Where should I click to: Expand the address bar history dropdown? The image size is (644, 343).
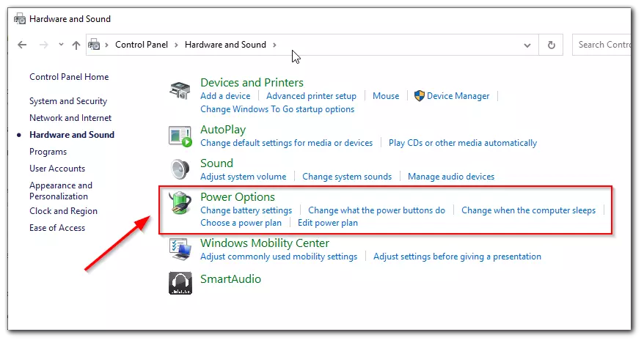click(x=527, y=45)
